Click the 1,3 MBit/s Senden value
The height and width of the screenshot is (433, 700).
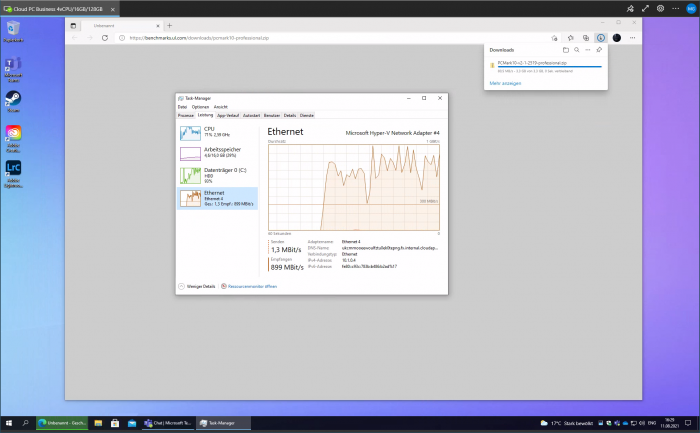[x=286, y=250]
